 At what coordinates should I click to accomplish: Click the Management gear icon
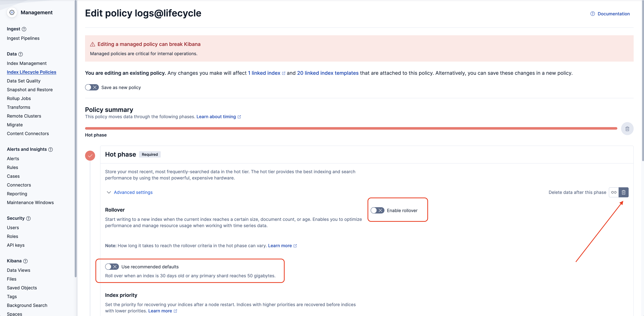point(12,13)
